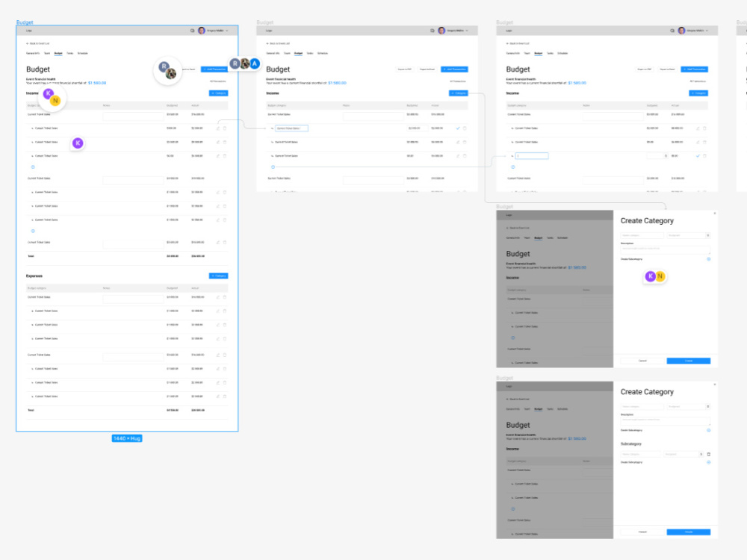This screenshot has width=747, height=560.
Task: Click the blue checkmark to confirm the row edit
Action: pyautogui.click(x=458, y=128)
